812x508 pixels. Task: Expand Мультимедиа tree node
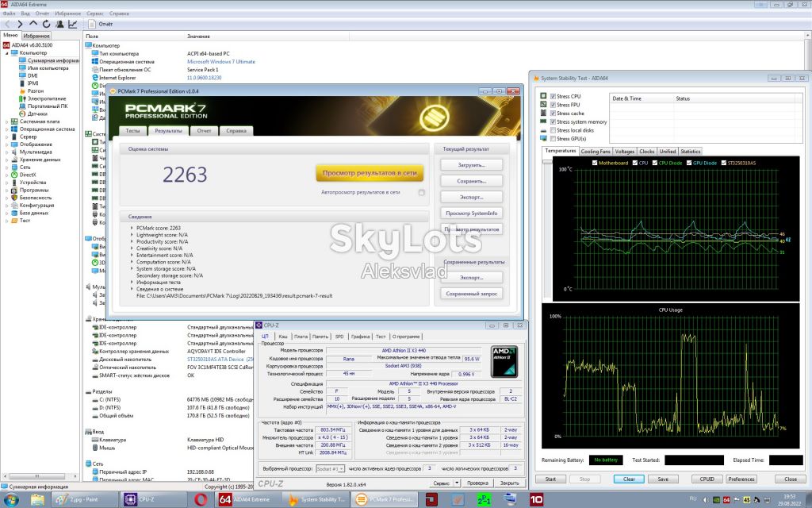click(x=6, y=152)
